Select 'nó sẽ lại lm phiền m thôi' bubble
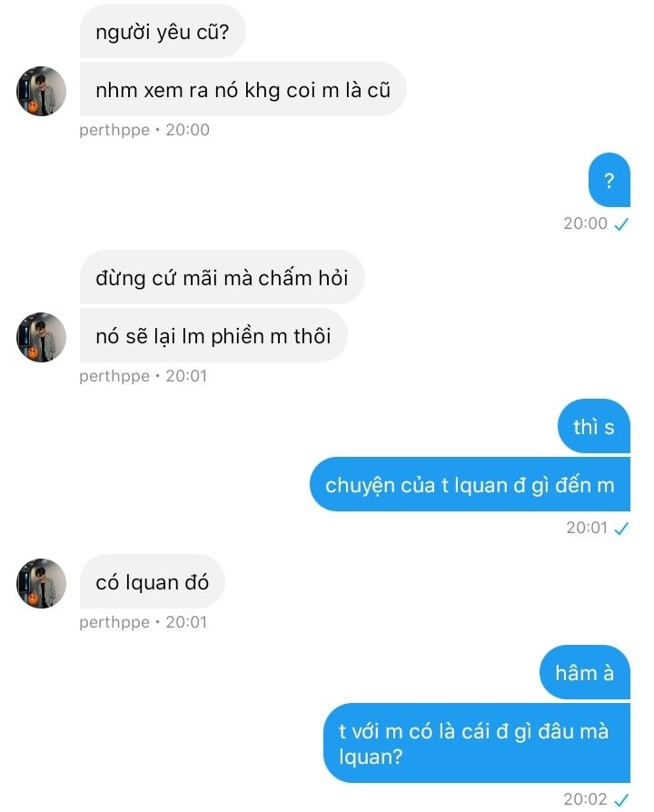This screenshot has width=654, height=812. tap(213, 335)
